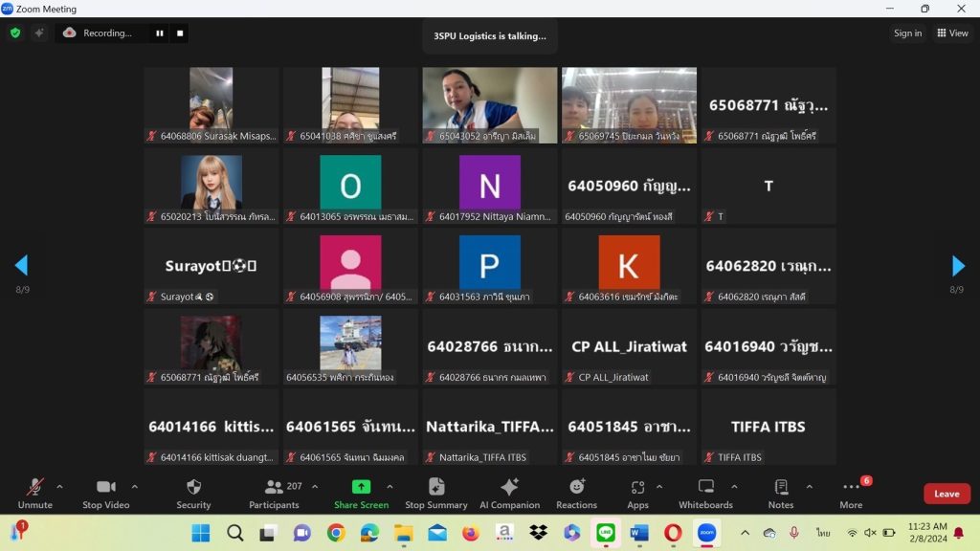Screen dimensions: 980x551
Task: Open the View layout menu
Action: point(952,33)
